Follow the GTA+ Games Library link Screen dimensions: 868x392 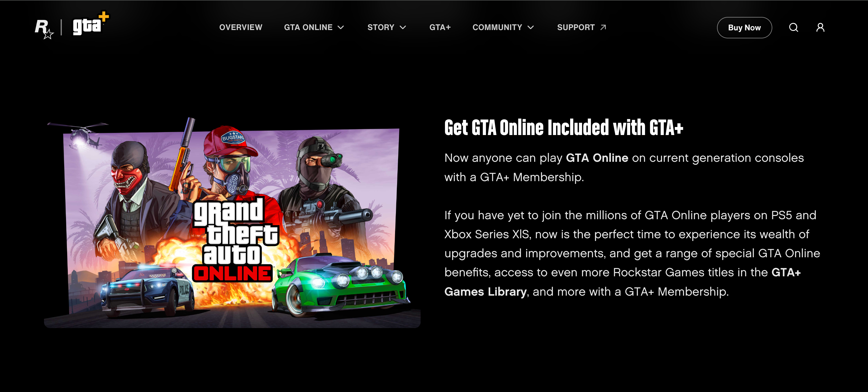coord(622,282)
